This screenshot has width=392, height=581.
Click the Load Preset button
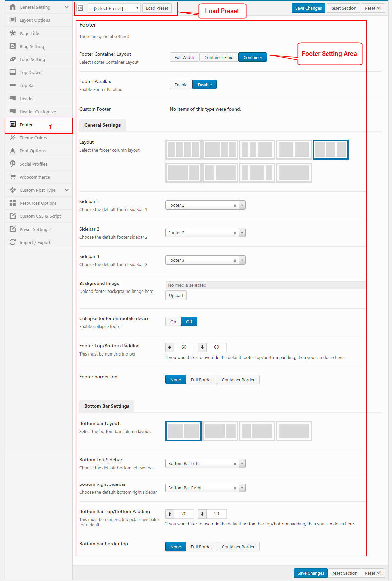point(157,8)
